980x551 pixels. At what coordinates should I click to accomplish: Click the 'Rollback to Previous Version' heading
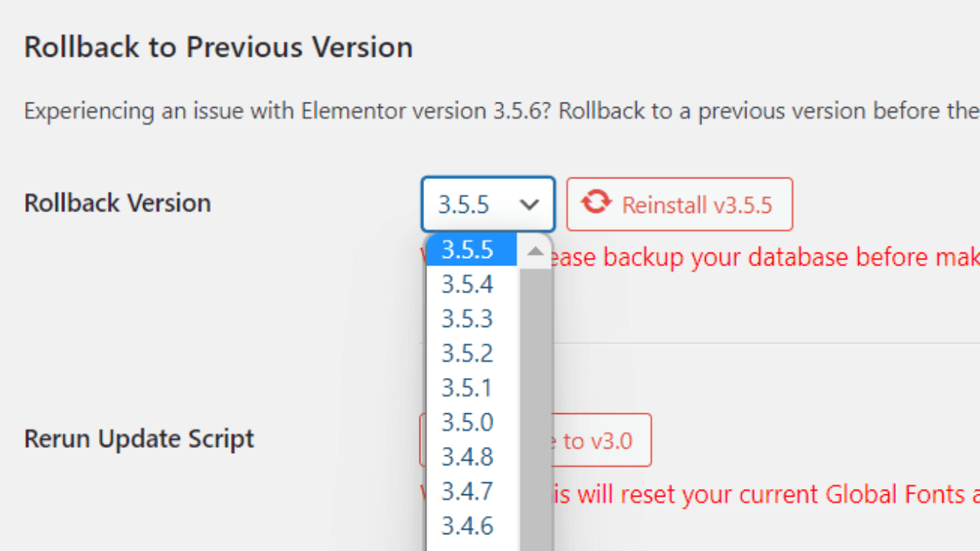point(218,47)
